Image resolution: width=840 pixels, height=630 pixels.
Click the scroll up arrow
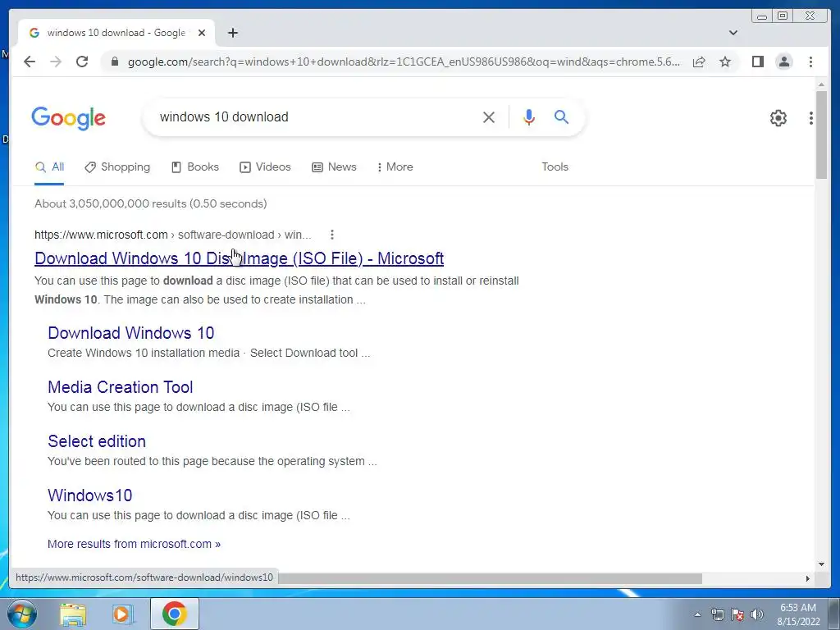(x=821, y=84)
